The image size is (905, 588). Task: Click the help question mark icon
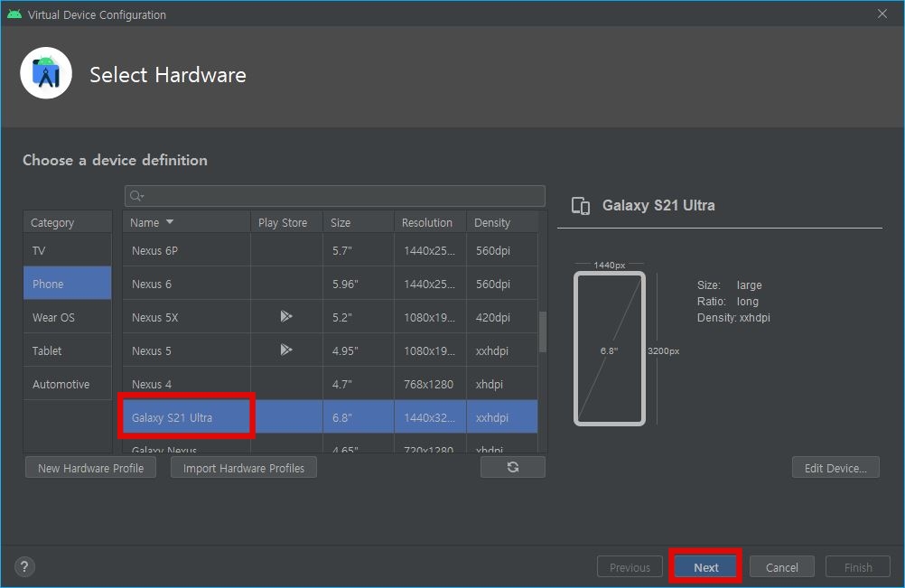(24, 566)
